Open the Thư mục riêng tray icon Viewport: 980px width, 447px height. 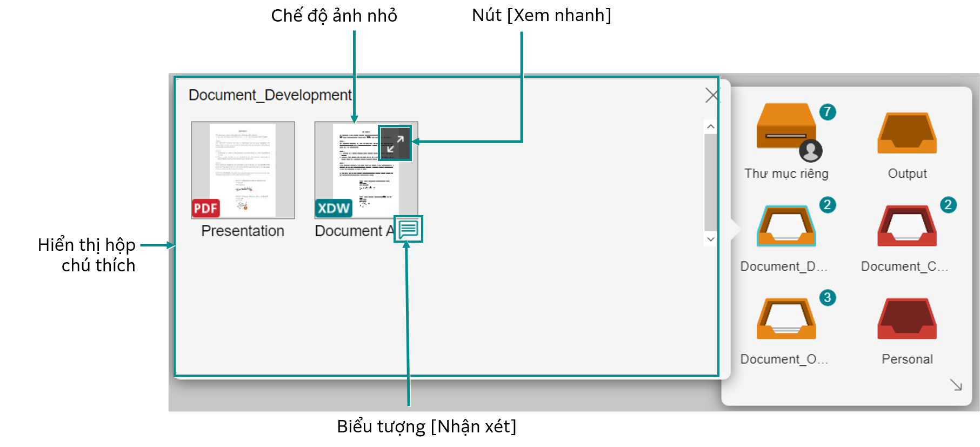coord(786,125)
